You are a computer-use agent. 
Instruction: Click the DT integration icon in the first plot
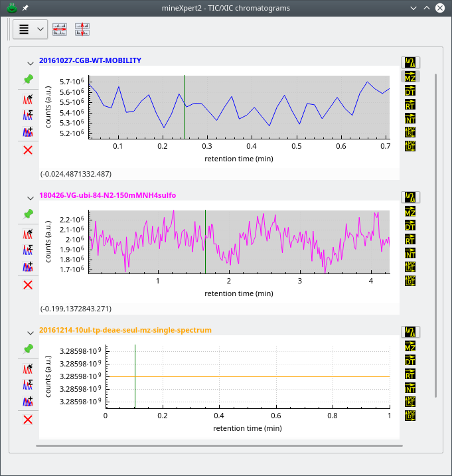click(410, 92)
